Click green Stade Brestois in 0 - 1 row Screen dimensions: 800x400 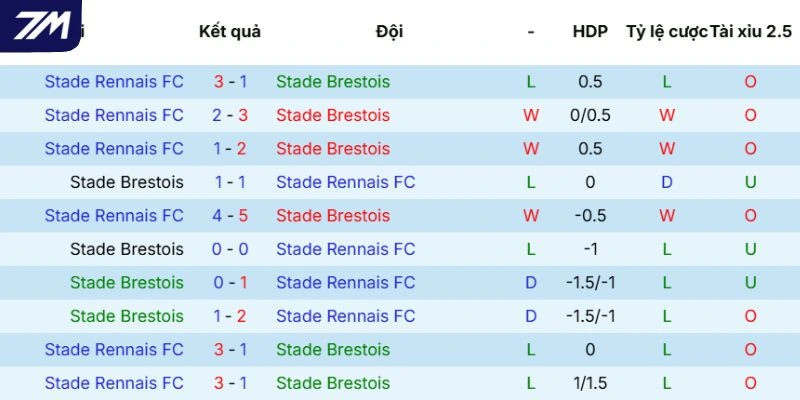[127, 282]
